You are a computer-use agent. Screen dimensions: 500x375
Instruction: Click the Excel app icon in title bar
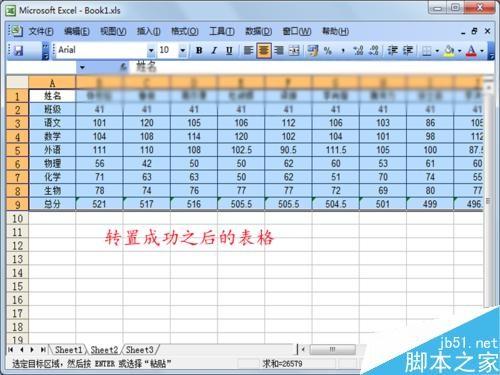11,10
